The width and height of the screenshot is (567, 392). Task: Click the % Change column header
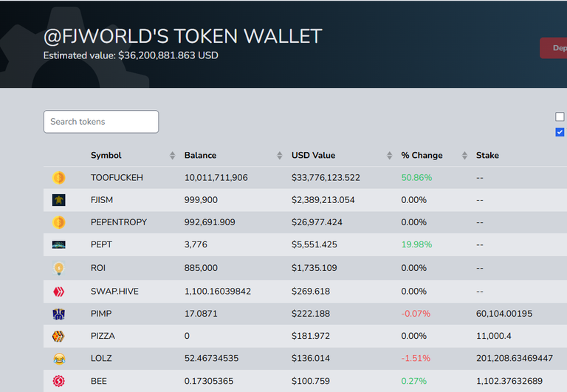(x=422, y=156)
